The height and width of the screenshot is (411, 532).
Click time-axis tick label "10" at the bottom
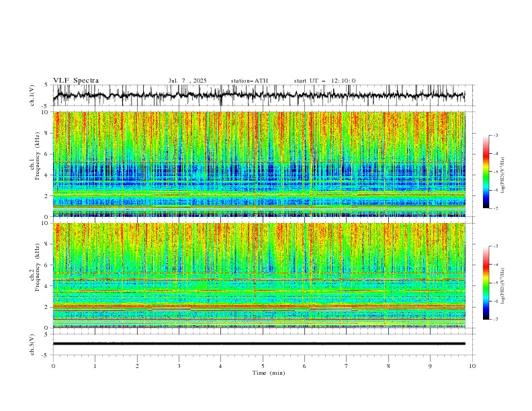[x=472, y=366]
